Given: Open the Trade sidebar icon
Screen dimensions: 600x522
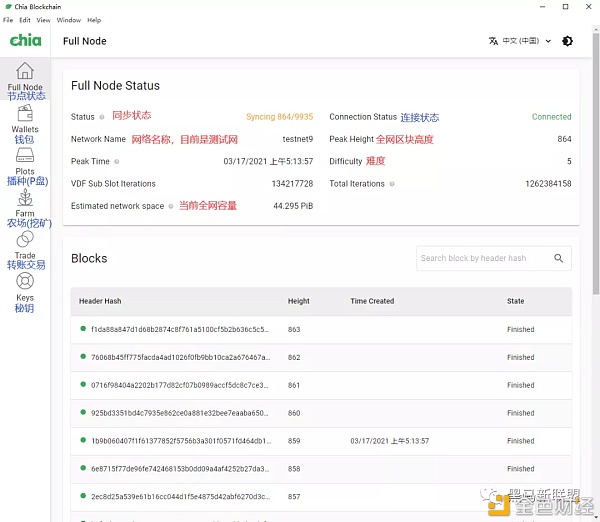Looking at the screenshot, I should click(25, 240).
